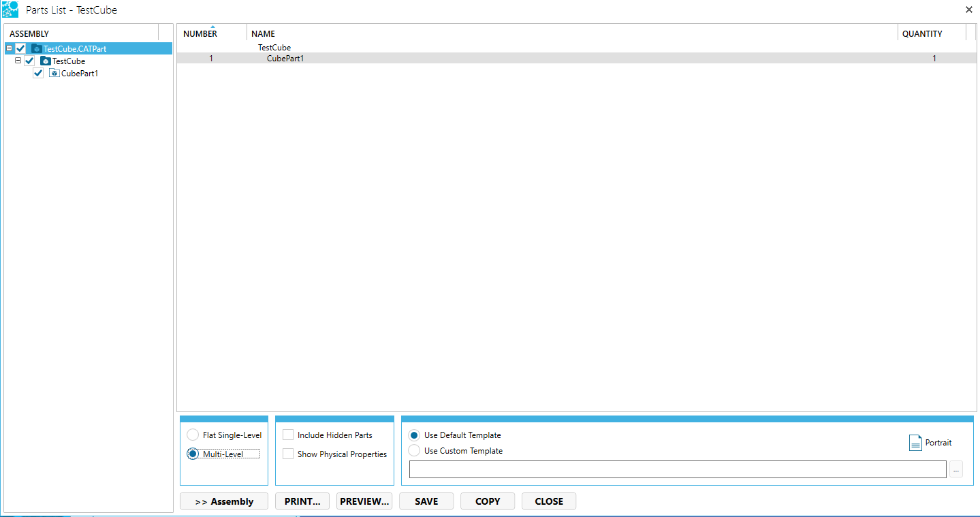Click the NAME column header
The width and height of the screenshot is (980, 517).
coord(263,33)
